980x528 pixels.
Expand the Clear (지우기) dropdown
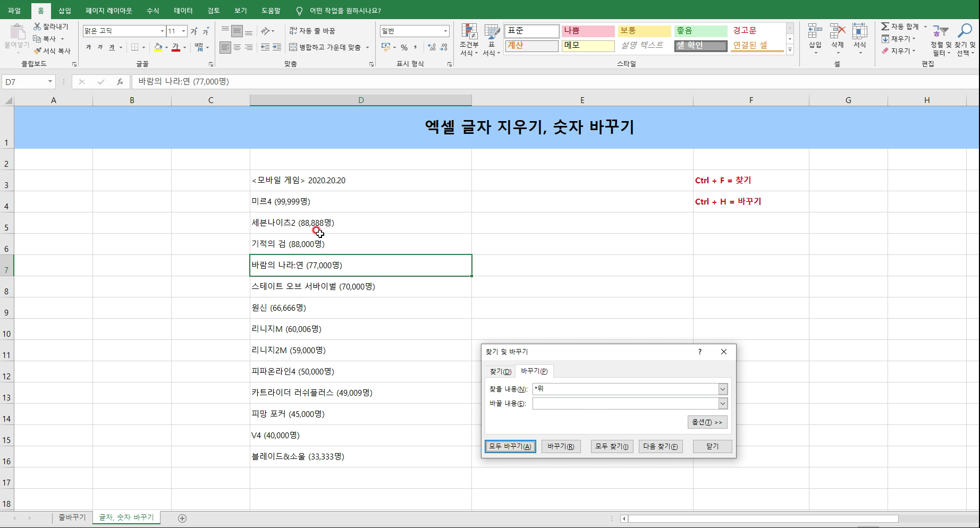(x=914, y=51)
